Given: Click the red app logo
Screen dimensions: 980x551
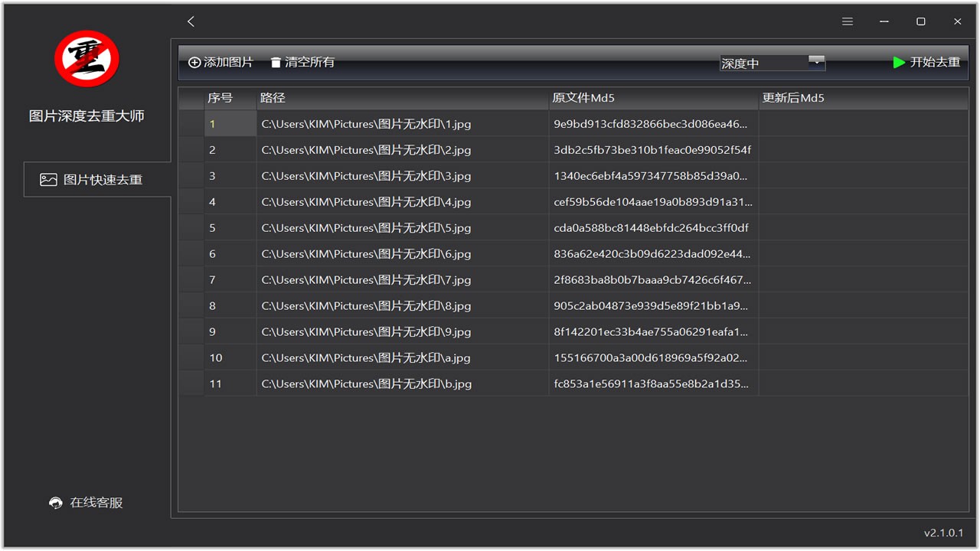Looking at the screenshot, I should click(87, 59).
